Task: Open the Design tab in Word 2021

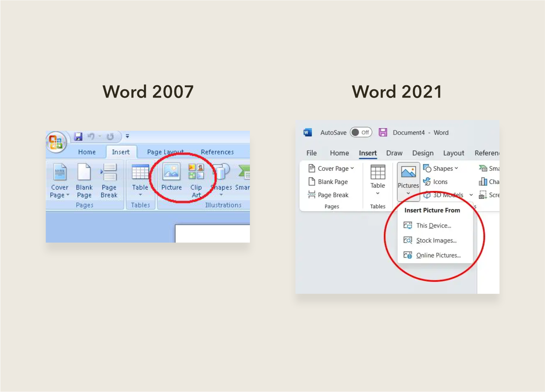Action: (423, 153)
